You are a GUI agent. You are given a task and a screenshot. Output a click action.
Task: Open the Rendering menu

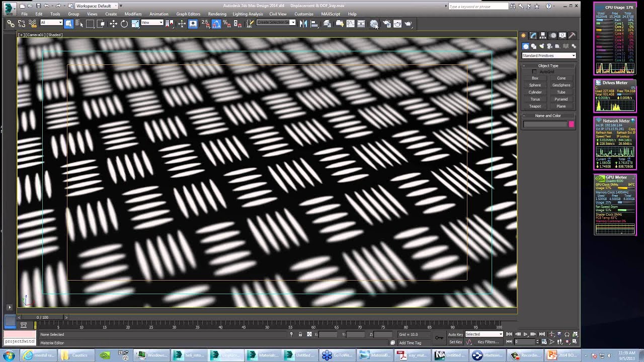coord(217,14)
